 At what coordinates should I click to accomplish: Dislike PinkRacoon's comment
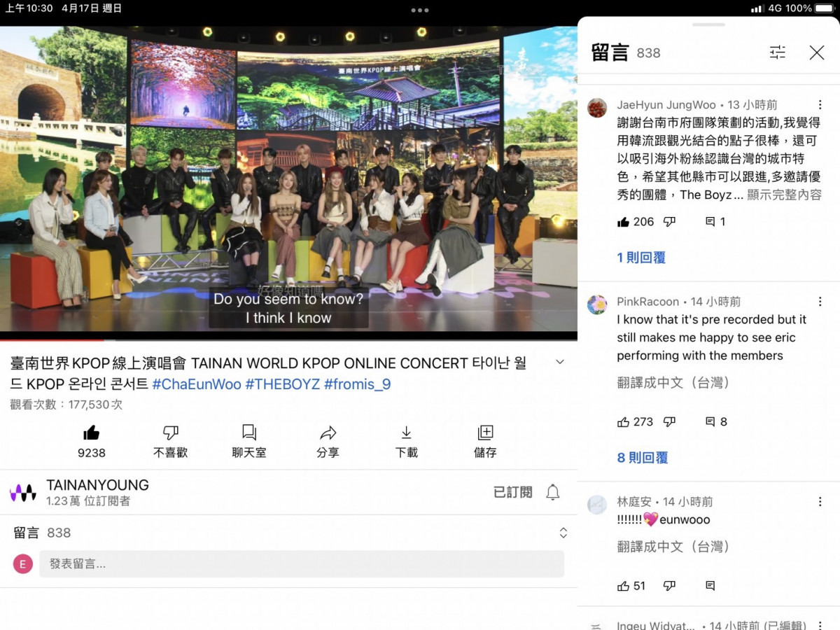point(670,422)
